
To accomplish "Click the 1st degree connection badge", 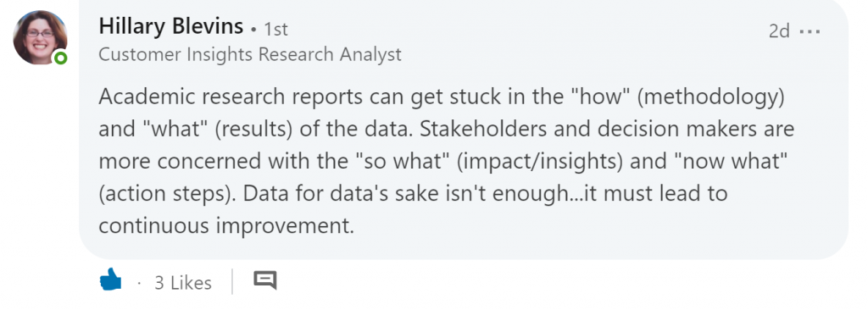I will click(x=275, y=29).
